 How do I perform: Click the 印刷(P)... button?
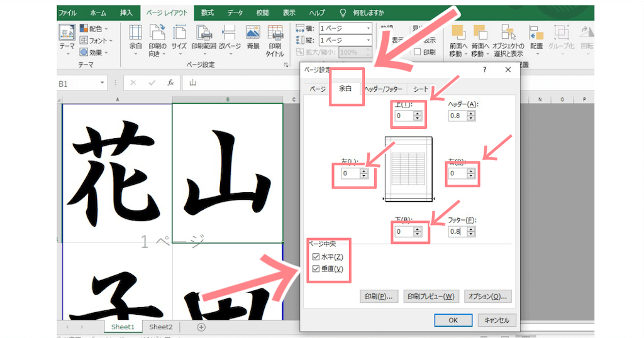coord(379,296)
